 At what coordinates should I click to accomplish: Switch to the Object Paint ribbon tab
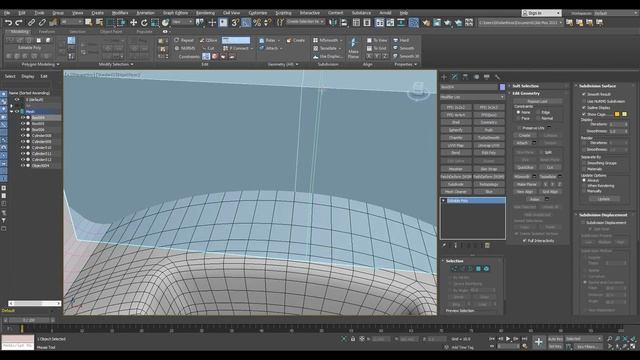tap(111, 31)
